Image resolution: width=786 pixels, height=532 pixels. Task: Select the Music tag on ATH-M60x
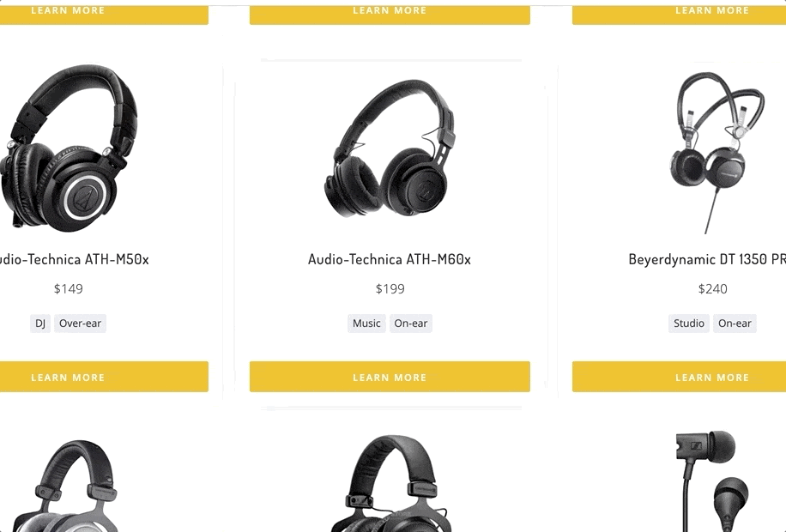pyautogui.click(x=366, y=323)
